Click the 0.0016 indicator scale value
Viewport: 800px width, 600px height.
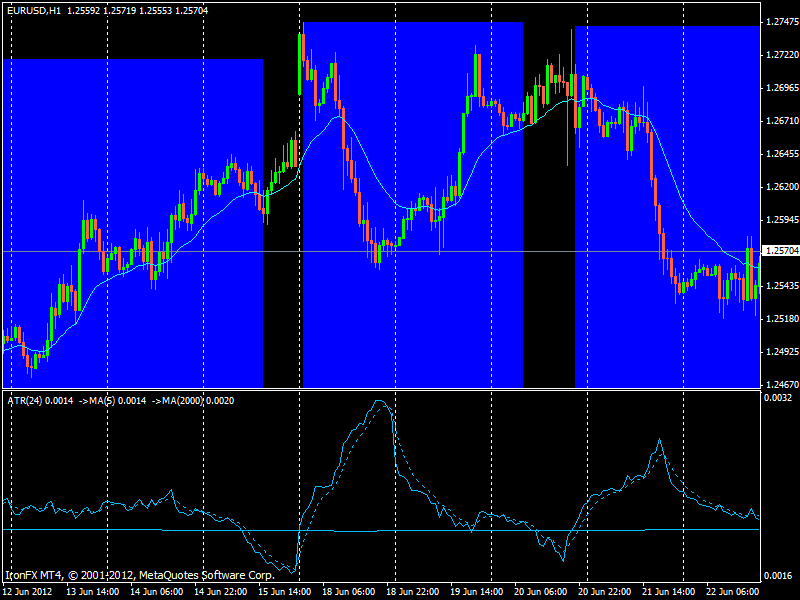pos(780,576)
